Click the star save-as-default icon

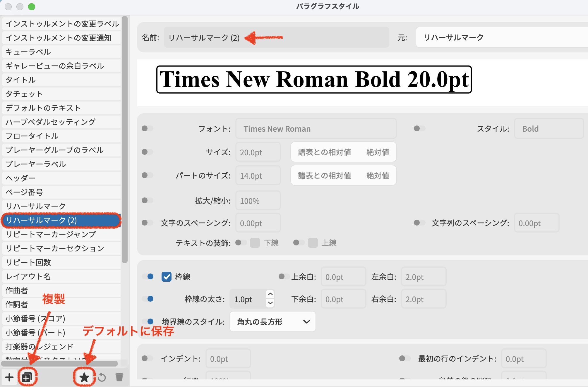coord(84,377)
